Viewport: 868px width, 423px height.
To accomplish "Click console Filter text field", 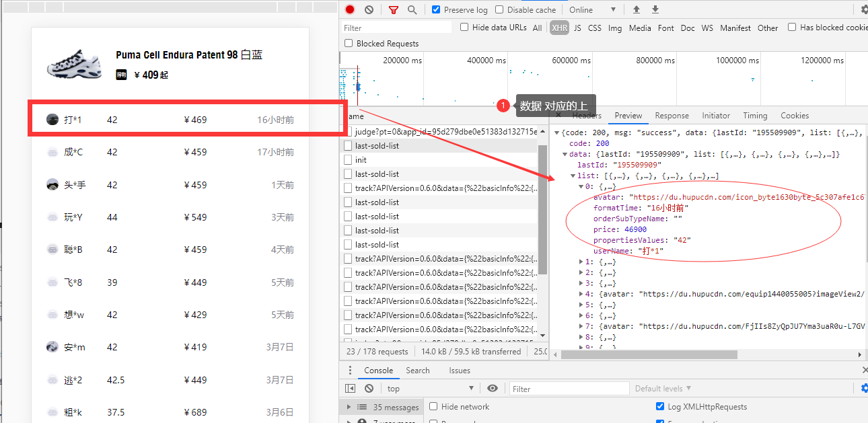I will coord(570,389).
